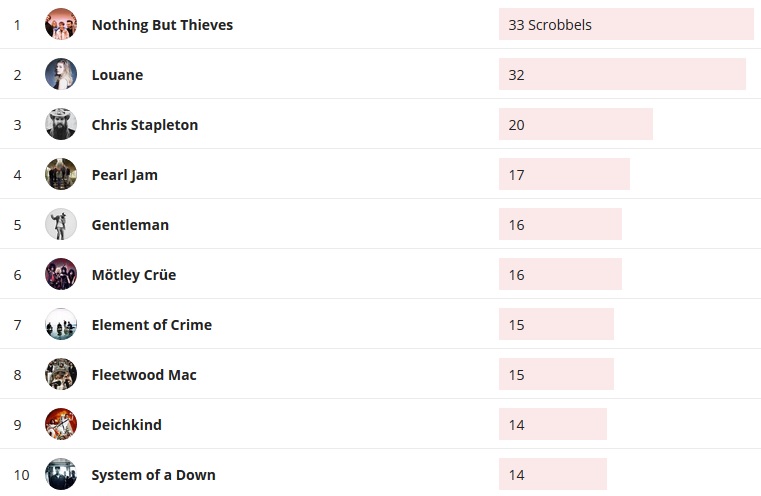Click the Deichkind avatar image
Screen dimensions: 761x496
click(61, 424)
